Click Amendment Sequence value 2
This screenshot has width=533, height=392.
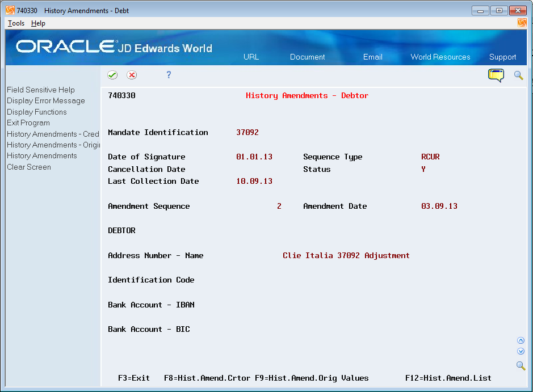[x=279, y=206]
